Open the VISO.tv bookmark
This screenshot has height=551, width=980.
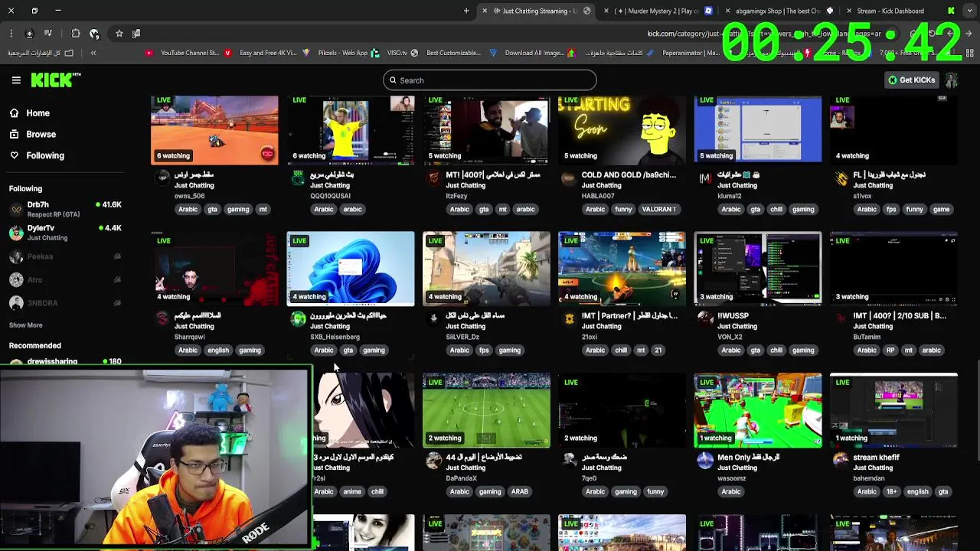(403, 53)
